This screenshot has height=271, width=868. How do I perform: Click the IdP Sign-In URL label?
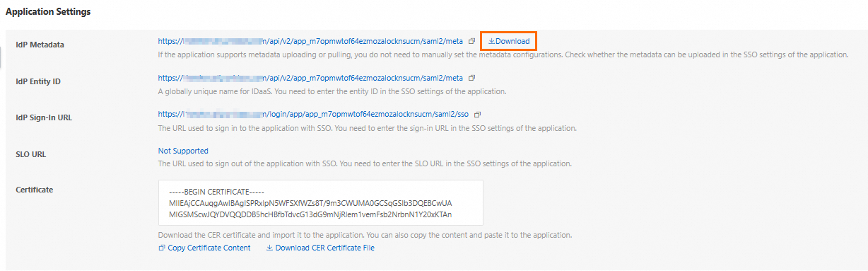pyautogui.click(x=44, y=117)
